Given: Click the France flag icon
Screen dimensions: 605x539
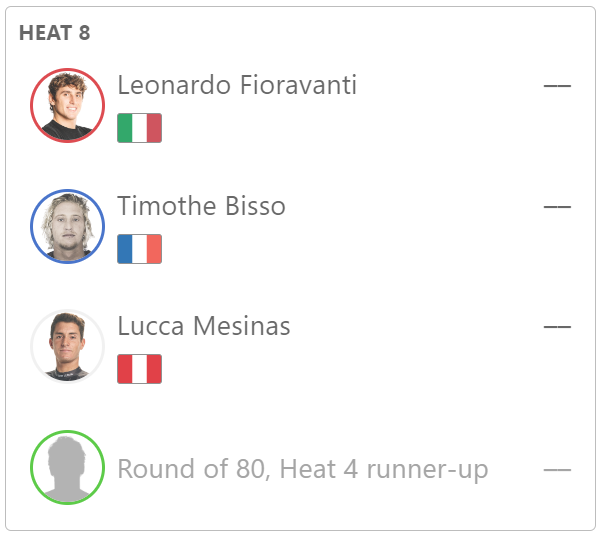Looking at the screenshot, I should coord(139,249).
